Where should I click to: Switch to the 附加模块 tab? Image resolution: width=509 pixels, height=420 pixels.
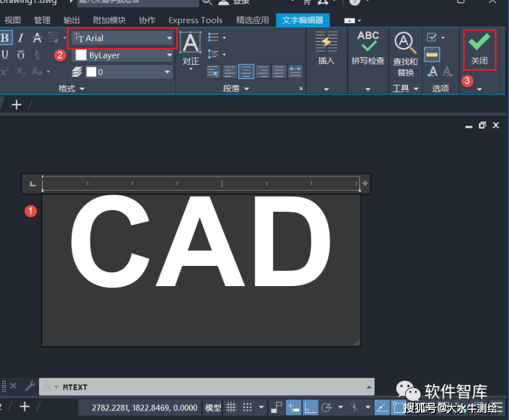(x=109, y=20)
